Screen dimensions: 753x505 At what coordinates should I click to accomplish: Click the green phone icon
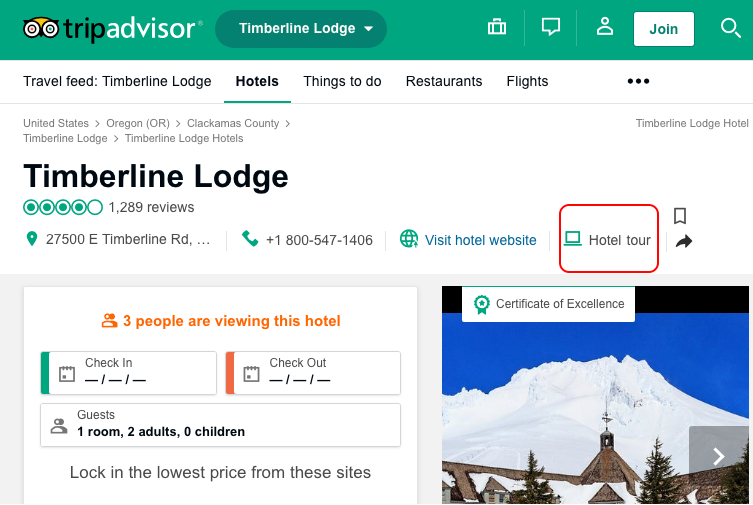(x=250, y=238)
